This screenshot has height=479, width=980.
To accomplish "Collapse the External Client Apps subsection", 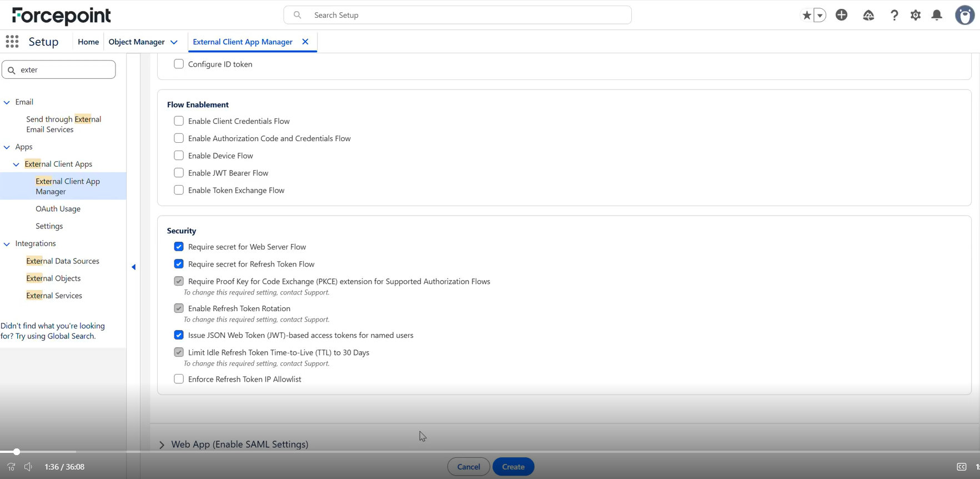I will [x=16, y=164].
